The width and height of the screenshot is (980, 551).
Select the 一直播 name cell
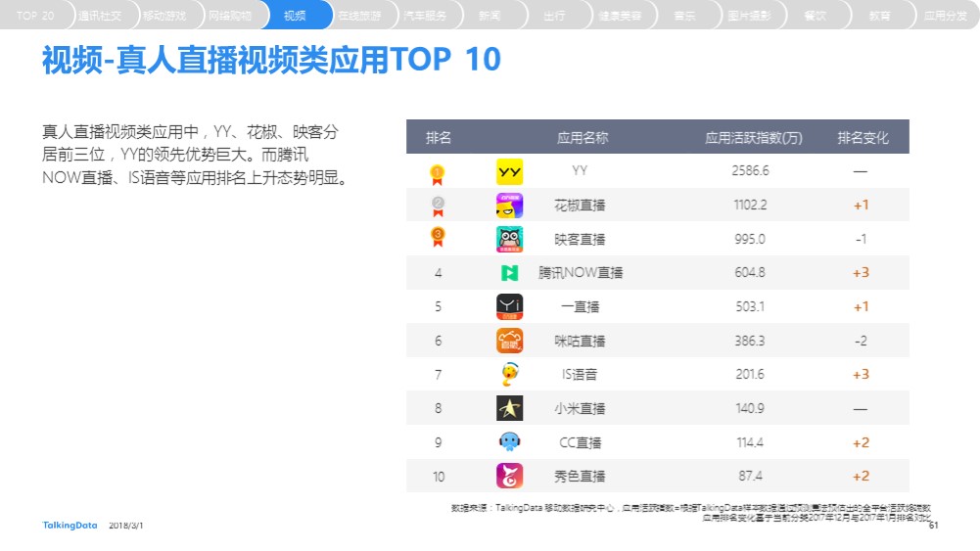[580, 306]
